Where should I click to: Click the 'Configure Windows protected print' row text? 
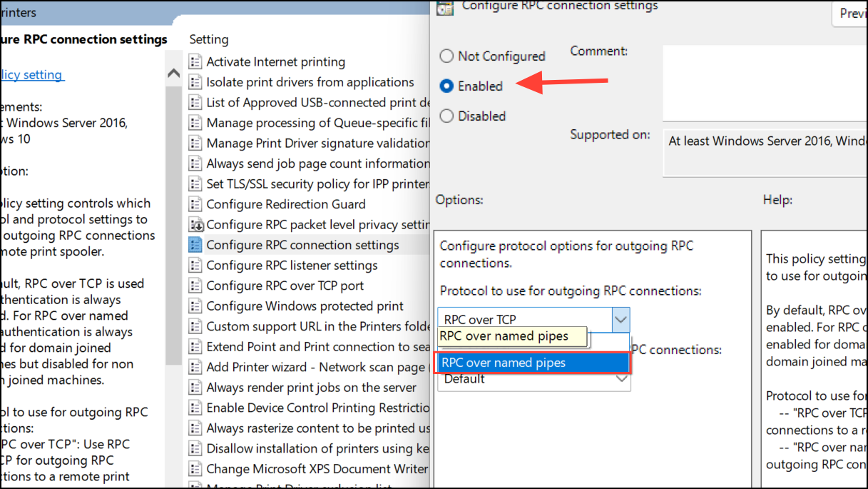click(305, 306)
